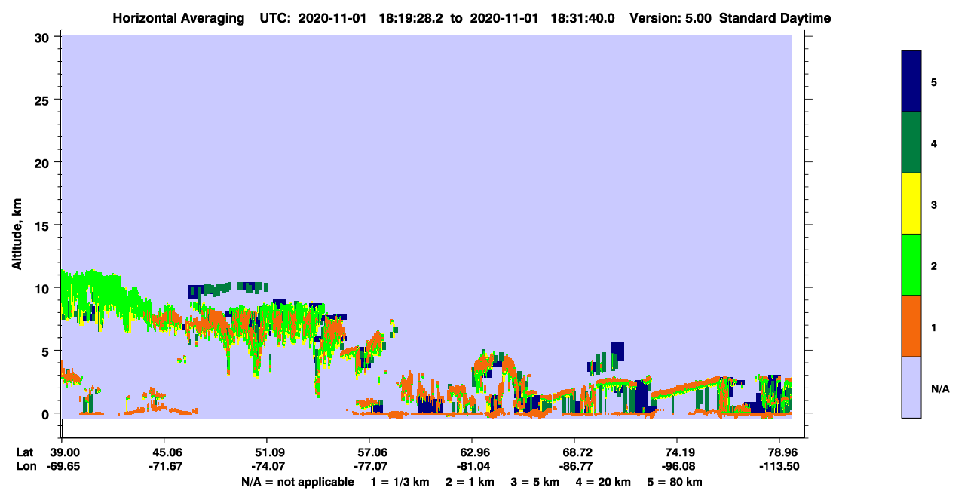Click 'Standard Daytime' in the title
This screenshot has height=503, width=980.
775,18
